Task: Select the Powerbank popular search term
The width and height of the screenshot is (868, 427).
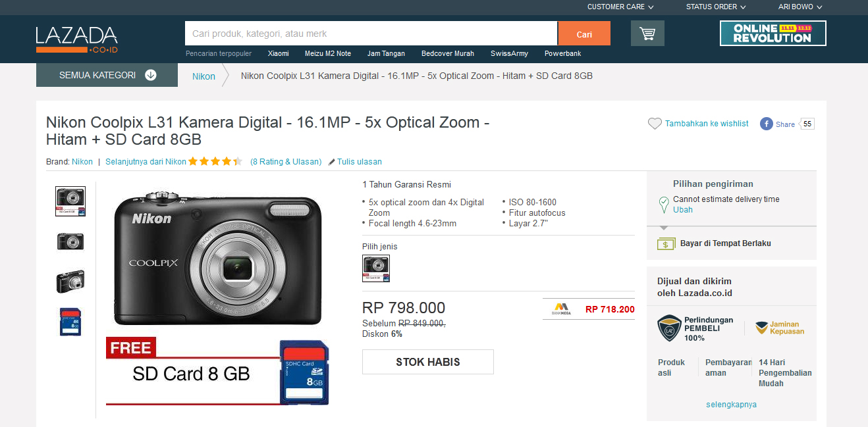Action: tap(562, 53)
